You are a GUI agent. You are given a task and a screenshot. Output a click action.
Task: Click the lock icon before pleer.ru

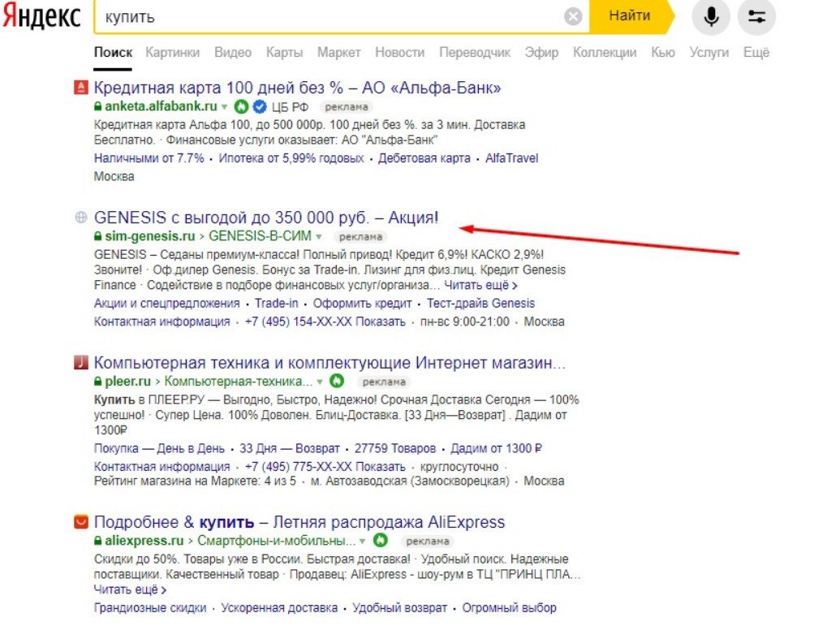(98, 382)
